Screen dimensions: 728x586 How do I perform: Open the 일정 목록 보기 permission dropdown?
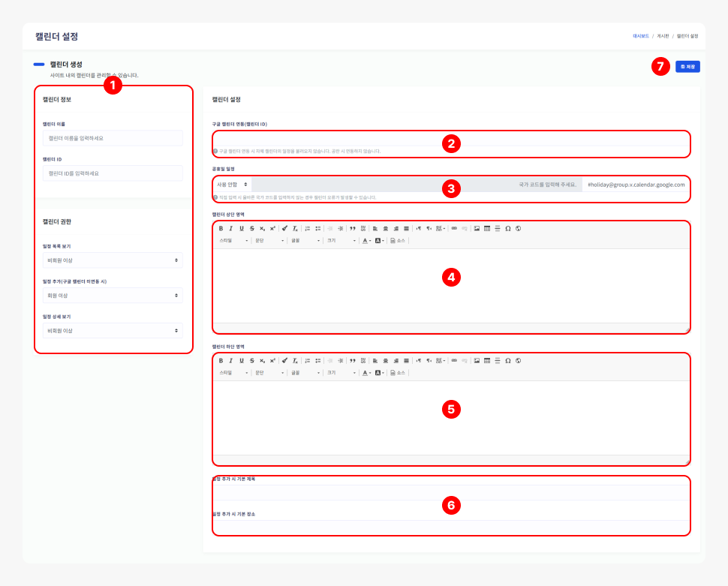pyautogui.click(x=113, y=260)
